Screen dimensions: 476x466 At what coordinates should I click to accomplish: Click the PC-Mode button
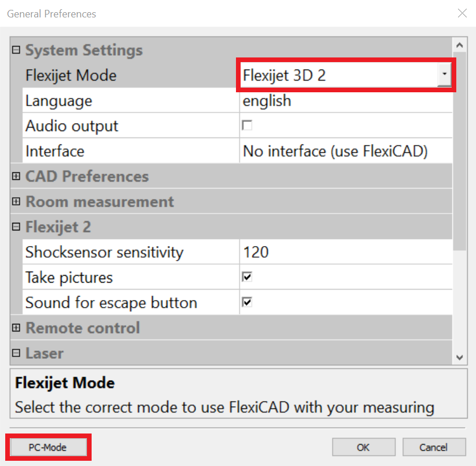click(48, 447)
